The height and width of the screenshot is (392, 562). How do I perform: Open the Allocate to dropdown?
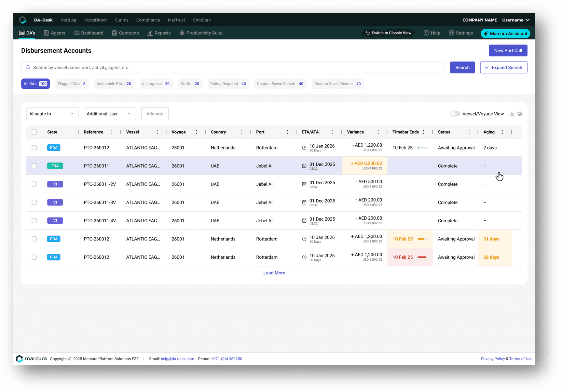click(52, 114)
